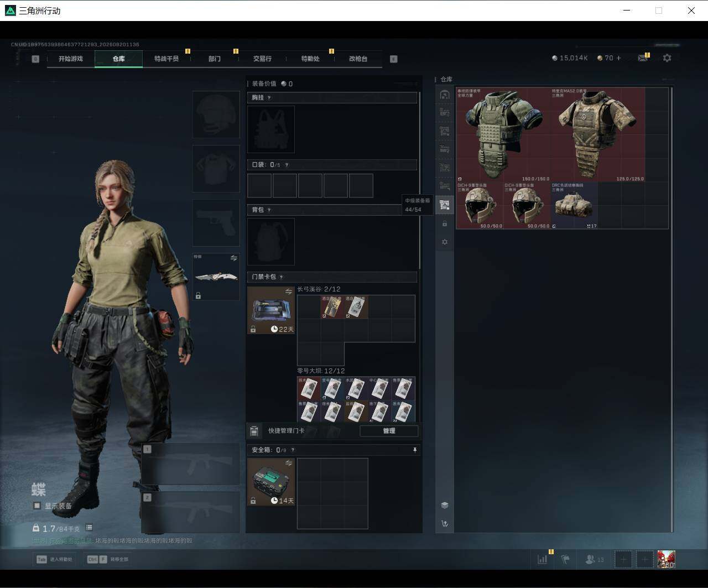
Task: Select the active mid-tier gear stash tab
Action: (x=445, y=205)
